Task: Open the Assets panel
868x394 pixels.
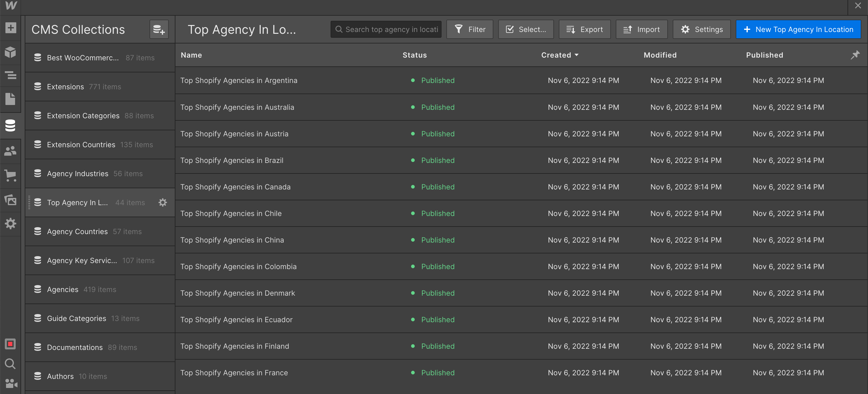Action: click(x=11, y=200)
